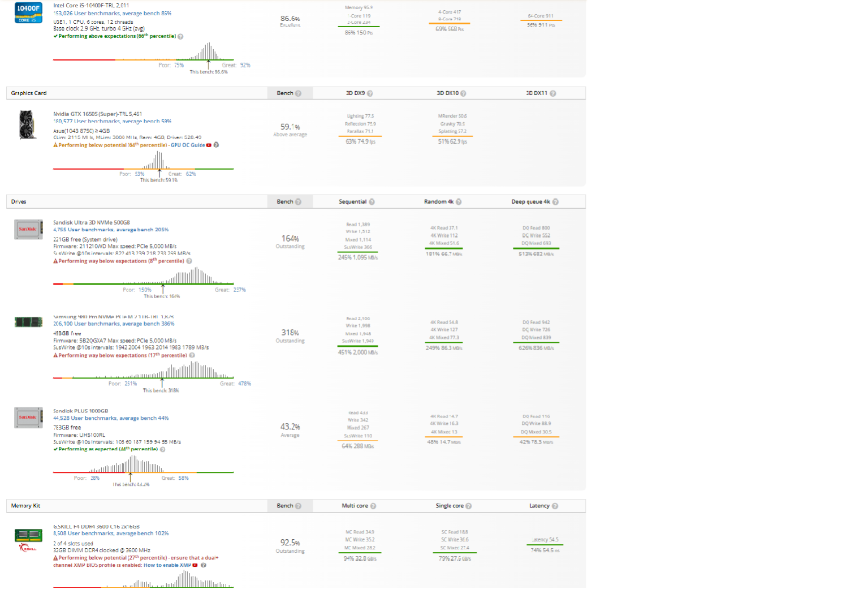Click the Intel Core i5-10400F product name
868x611 pixels.
(x=91, y=6)
